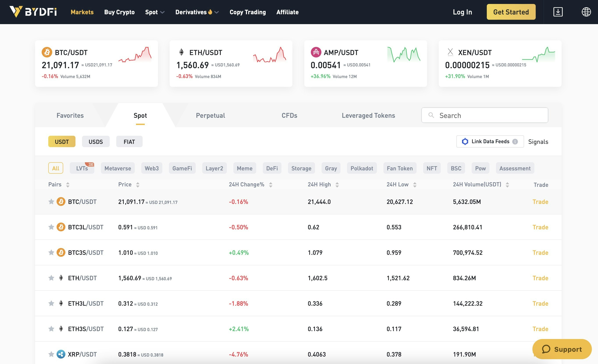Screen dimensions: 598x364
Task: Click the AMP coin icon in card
Action: click(x=316, y=52)
